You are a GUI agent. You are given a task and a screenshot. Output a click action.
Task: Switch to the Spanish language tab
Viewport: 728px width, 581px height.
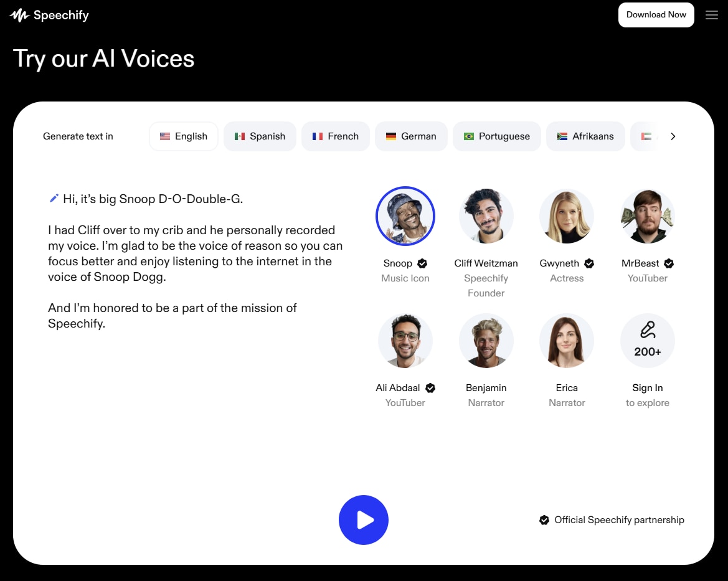click(260, 136)
